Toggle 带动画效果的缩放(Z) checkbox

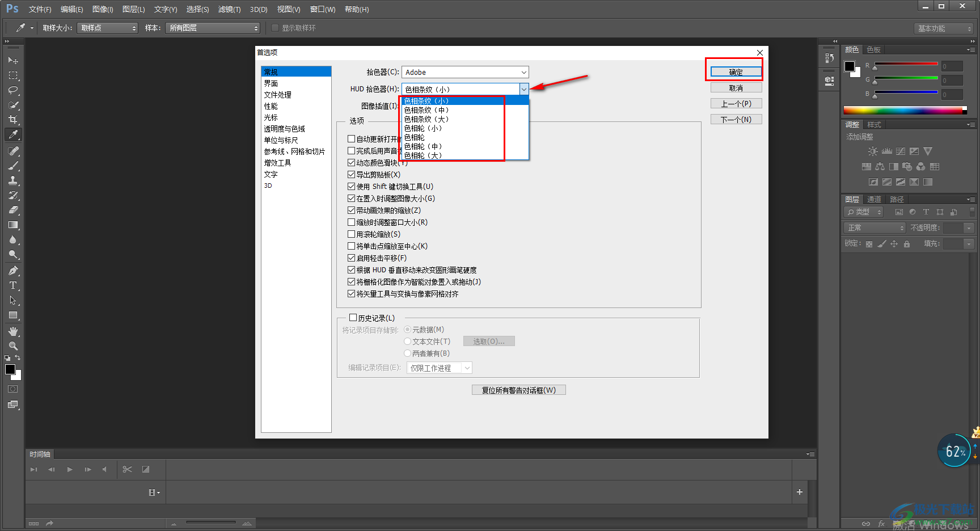pyautogui.click(x=351, y=210)
